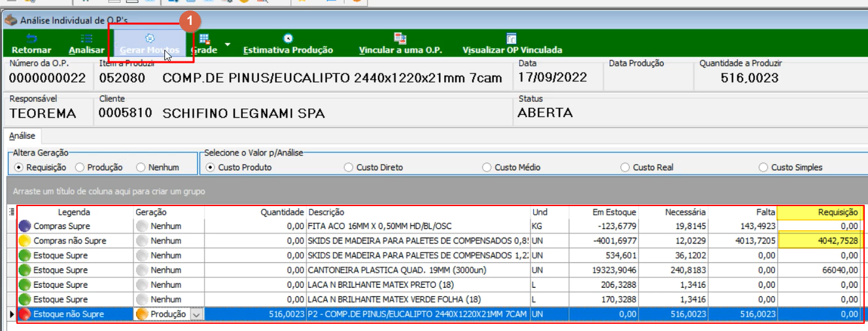Click the Gerar Movtos toolbar button

149,44
